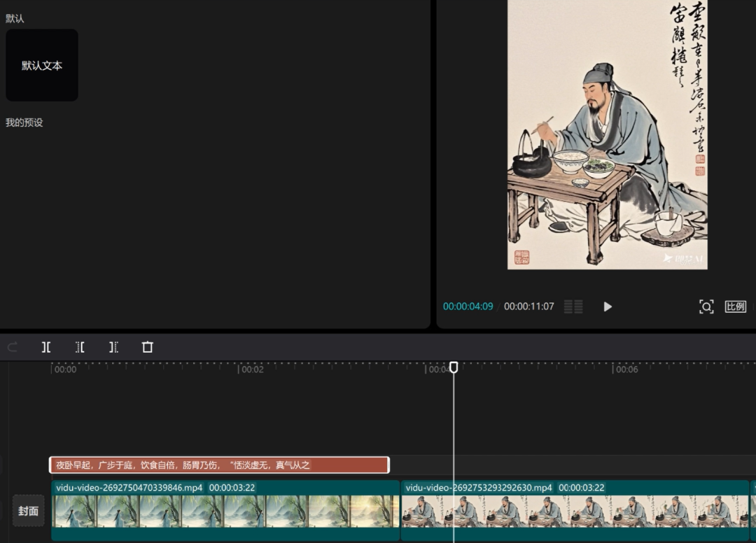Click the 00:06 mark on the timeline ruler
The image size is (756, 543).
point(626,369)
